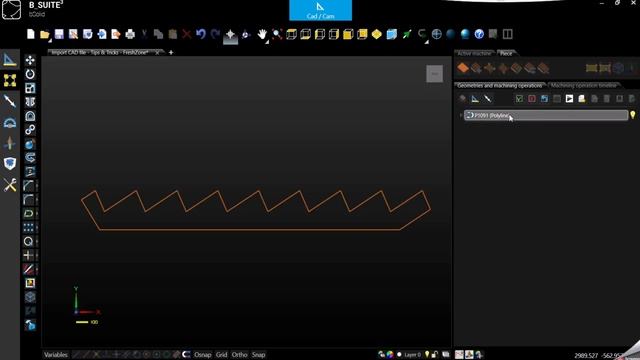Open the color wheel in status bar
The height and width of the screenshot is (360, 640).
(x=390, y=354)
